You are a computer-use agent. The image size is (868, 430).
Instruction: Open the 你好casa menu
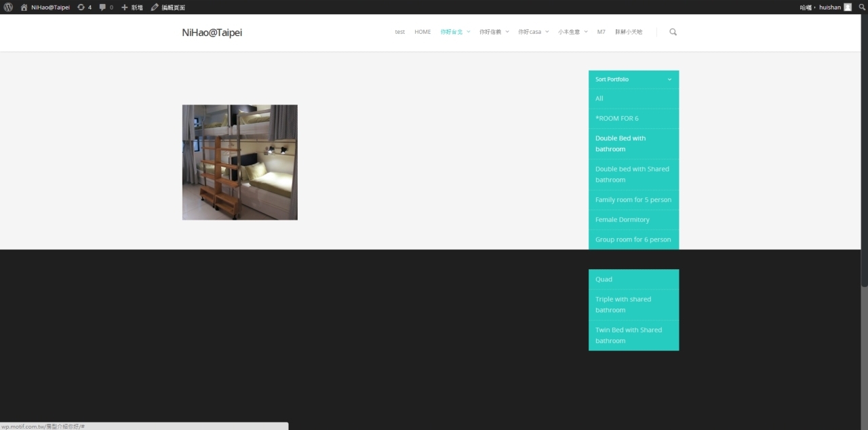(530, 32)
